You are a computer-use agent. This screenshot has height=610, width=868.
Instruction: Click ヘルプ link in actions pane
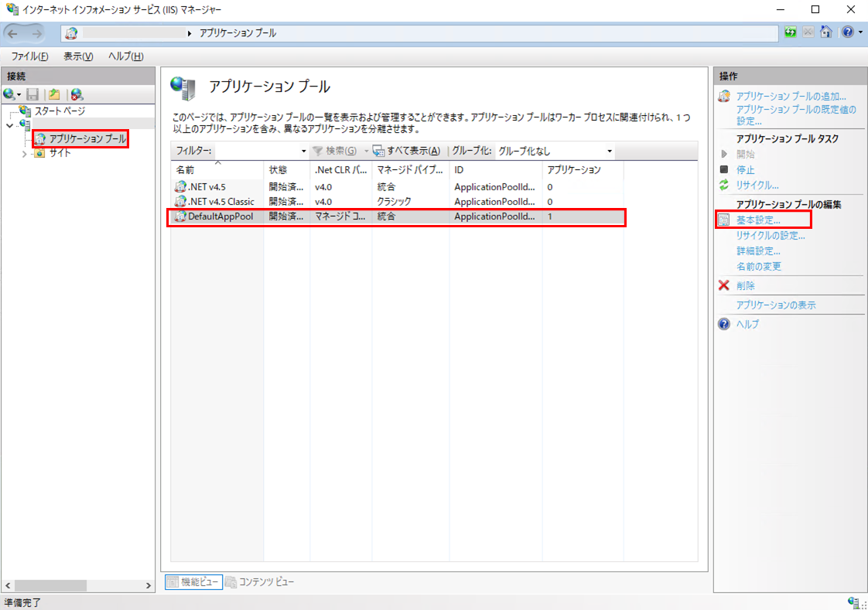(747, 325)
